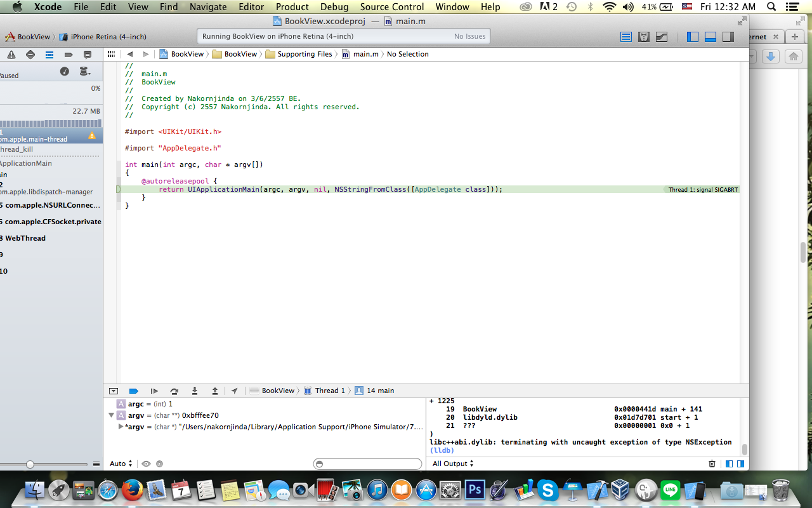Open the Product menu
Viewport: 812px width, 508px height.
click(292, 7)
